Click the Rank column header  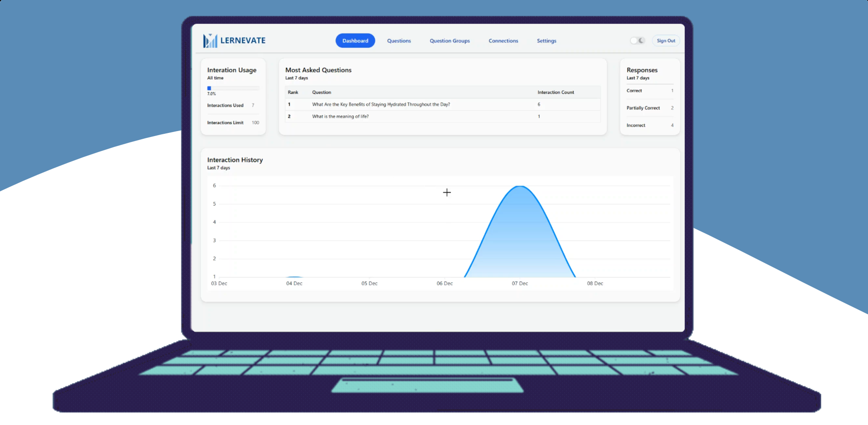(x=293, y=92)
